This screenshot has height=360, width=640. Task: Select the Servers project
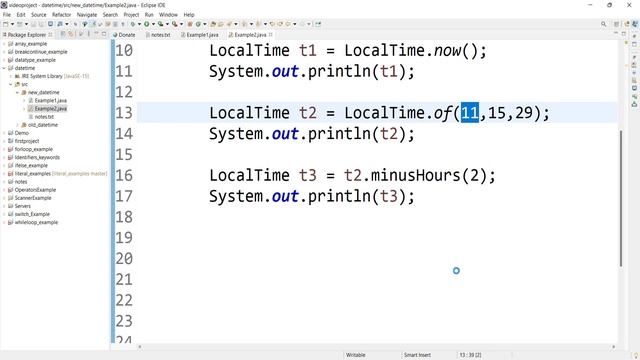(23, 206)
